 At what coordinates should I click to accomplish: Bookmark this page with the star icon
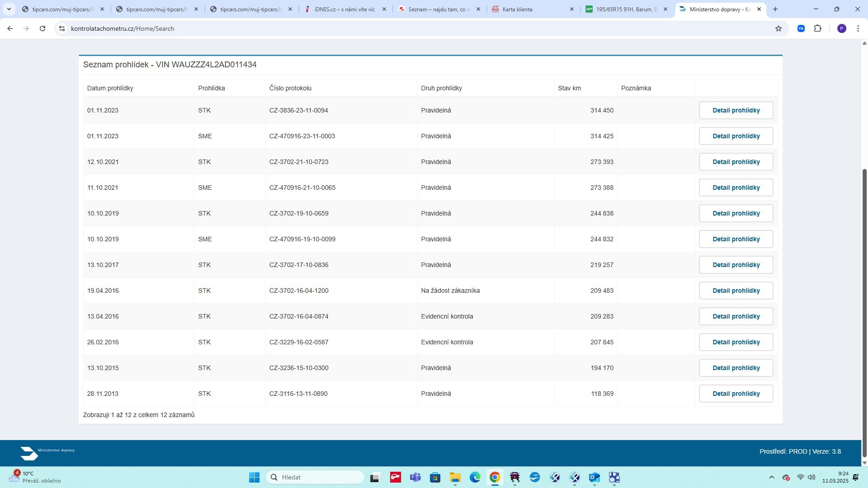tap(778, 28)
